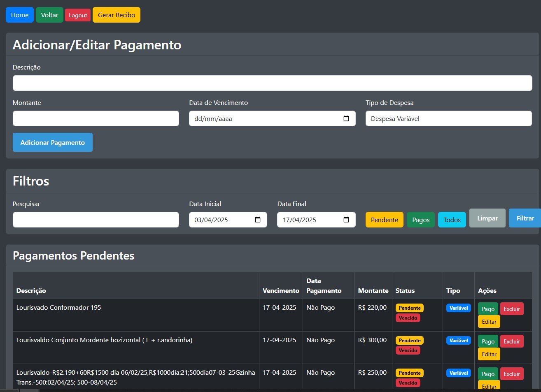
Task: Select the Todos filter
Action: 452,220
